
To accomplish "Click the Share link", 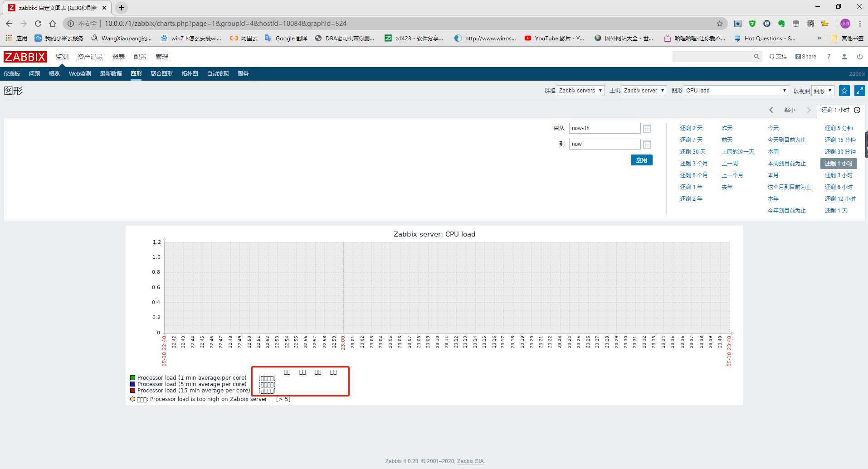I will pos(806,57).
